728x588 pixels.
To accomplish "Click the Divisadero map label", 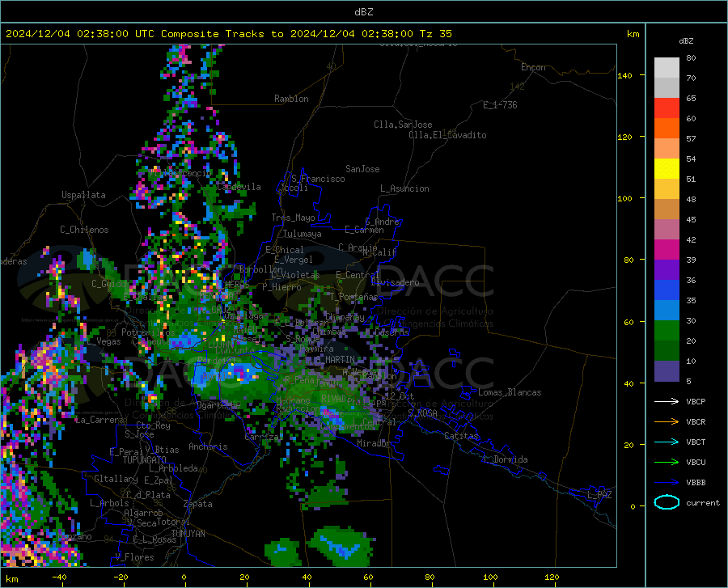I will coord(395,282).
